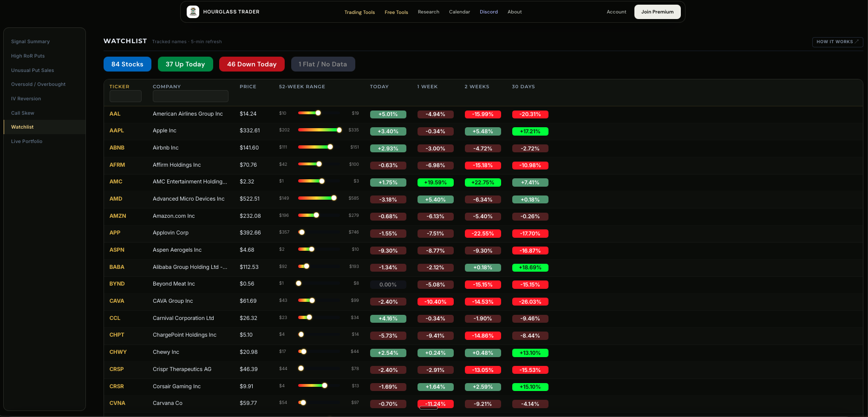Open the AAL ticker

pos(115,114)
